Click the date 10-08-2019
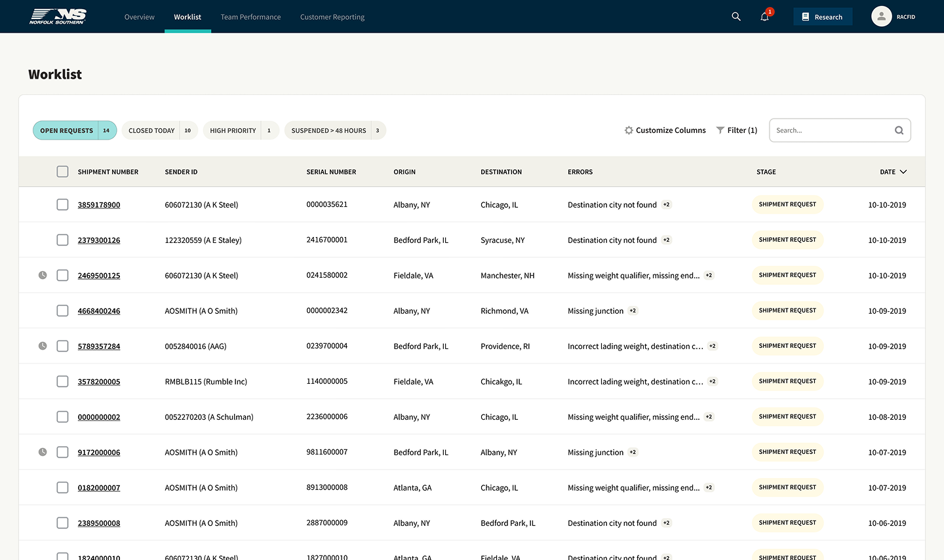 click(x=887, y=417)
